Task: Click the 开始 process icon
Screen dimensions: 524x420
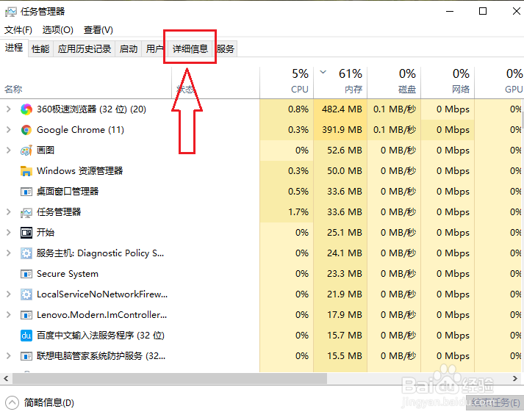Action: [26, 232]
